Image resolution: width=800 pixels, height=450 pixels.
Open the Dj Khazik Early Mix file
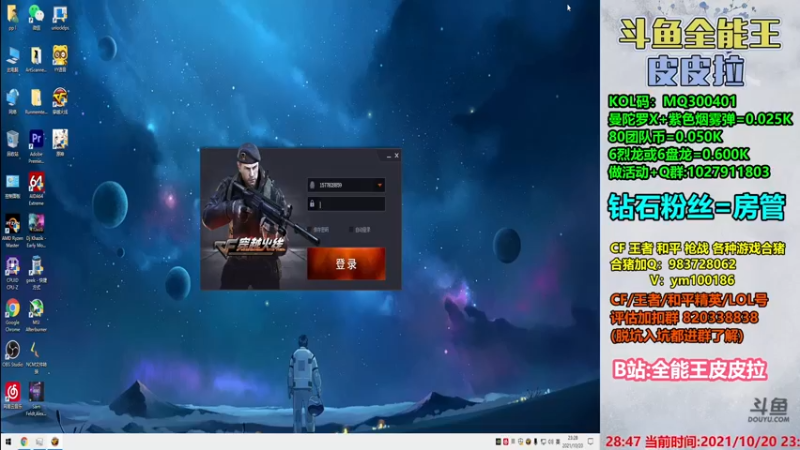point(36,231)
